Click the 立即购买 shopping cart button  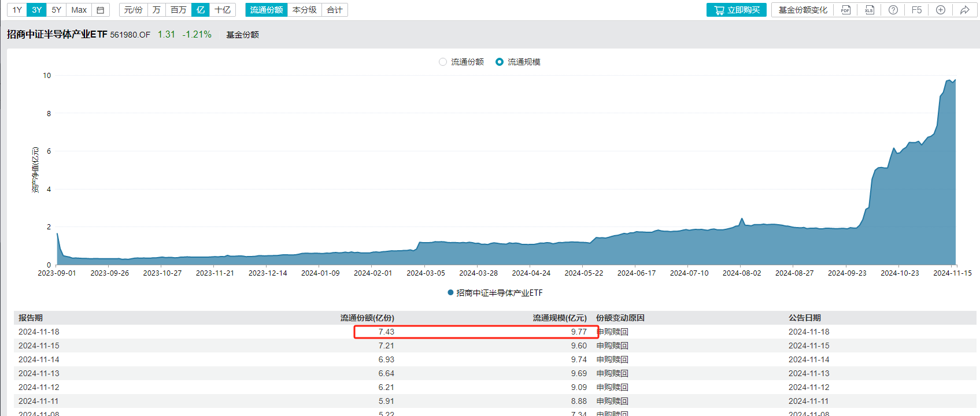click(x=736, y=10)
